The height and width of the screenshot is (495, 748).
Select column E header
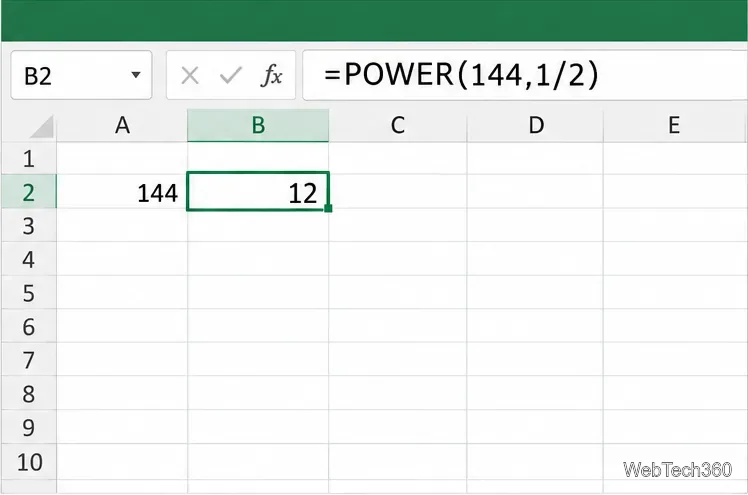click(x=675, y=126)
